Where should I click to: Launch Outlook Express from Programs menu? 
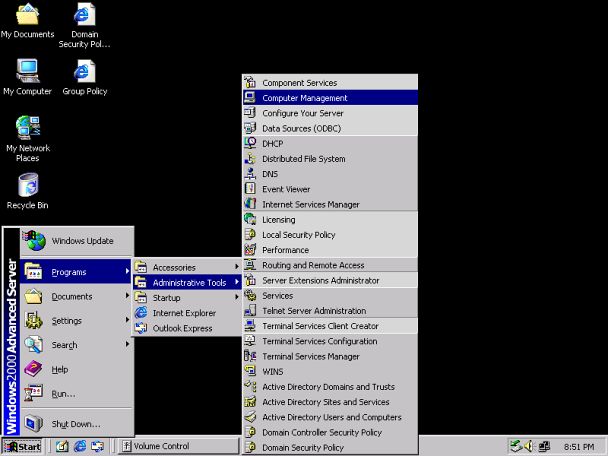(187, 328)
